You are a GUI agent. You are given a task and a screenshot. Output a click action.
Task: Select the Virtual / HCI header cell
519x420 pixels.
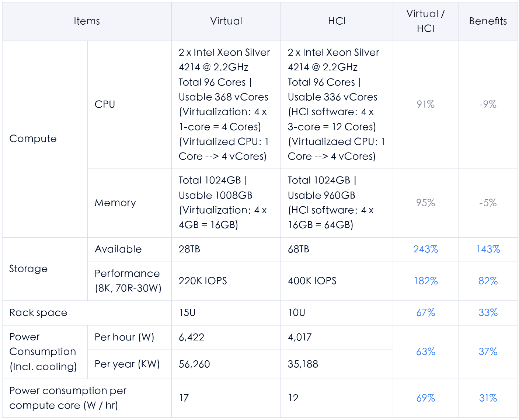425,21
